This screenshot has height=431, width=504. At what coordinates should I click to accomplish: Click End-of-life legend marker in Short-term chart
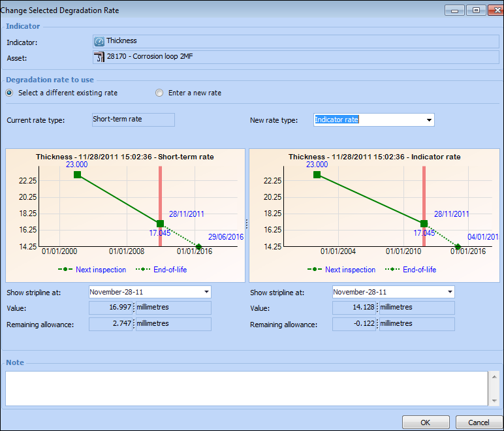(x=142, y=269)
